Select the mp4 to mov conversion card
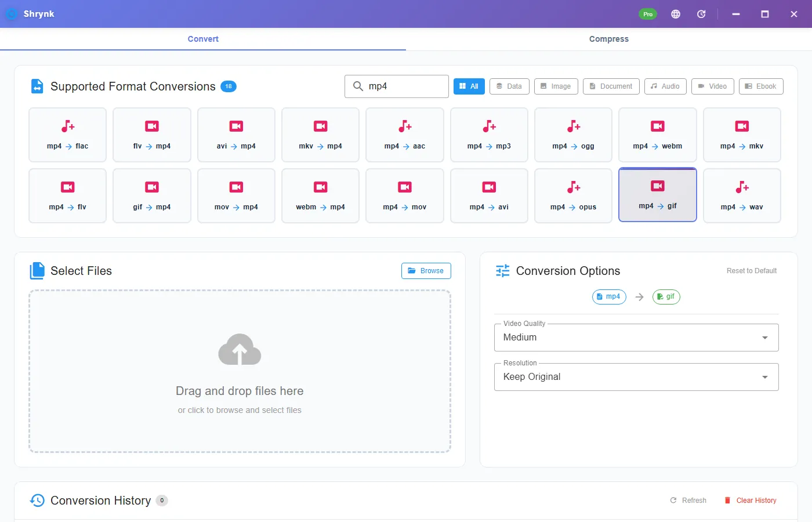This screenshot has height=522, width=812. click(405, 196)
